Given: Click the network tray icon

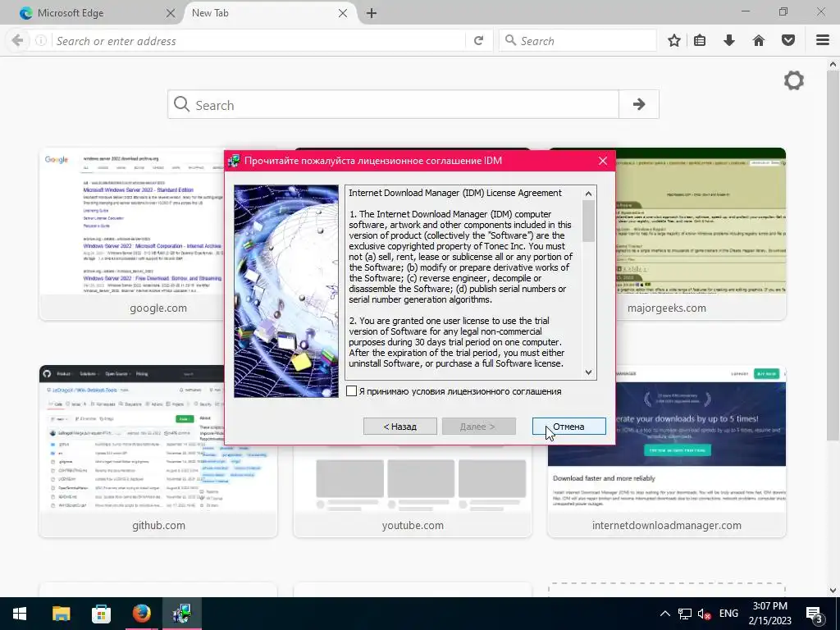Looking at the screenshot, I should click(x=685, y=614).
